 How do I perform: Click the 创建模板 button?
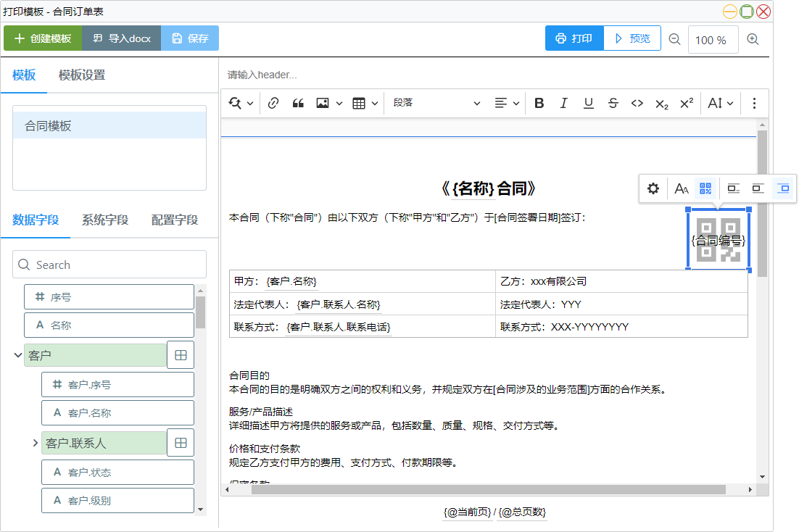[x=43, y=38]
